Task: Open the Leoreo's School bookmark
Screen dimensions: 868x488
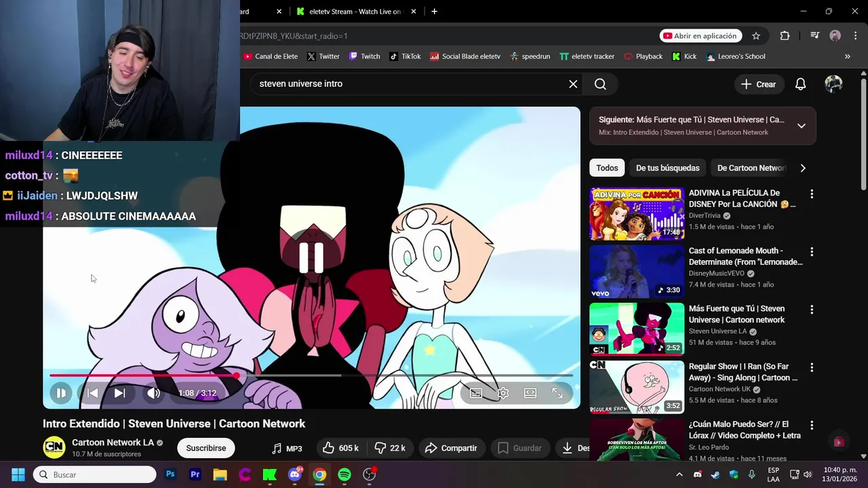Action: [x=736, y=56]
